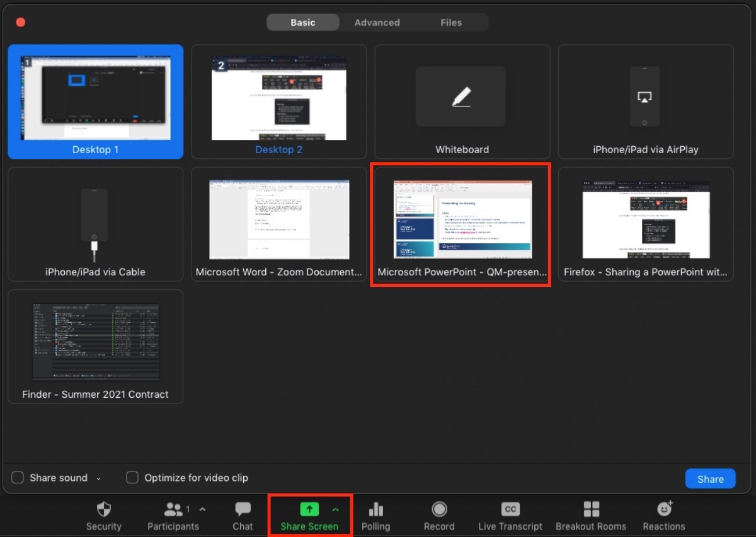Image resolution: width=756 pixels, height=537 pixels.
Task: Open the Security shield icon
Action: (x=103, y=509)
